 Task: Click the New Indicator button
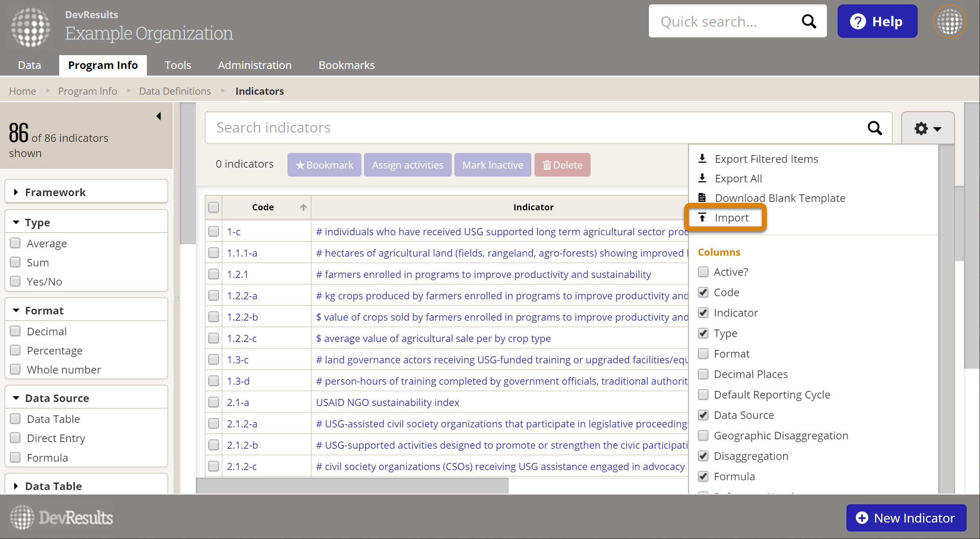pos(906,518)
